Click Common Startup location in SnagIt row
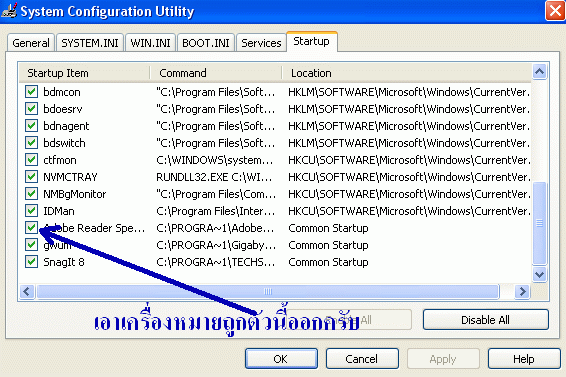 click(328, 262)
